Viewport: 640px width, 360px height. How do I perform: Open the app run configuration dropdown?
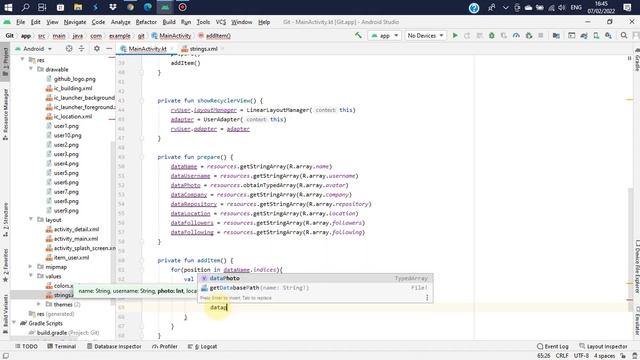coord(384,36)
